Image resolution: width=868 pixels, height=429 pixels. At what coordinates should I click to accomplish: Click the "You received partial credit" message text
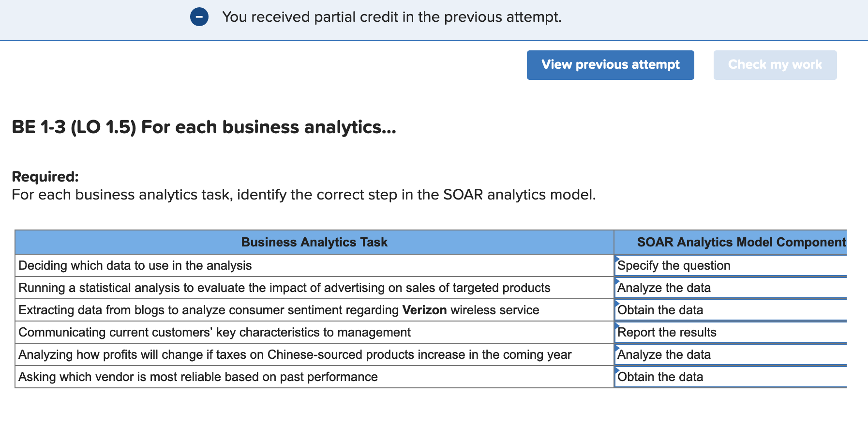[392, 17]
